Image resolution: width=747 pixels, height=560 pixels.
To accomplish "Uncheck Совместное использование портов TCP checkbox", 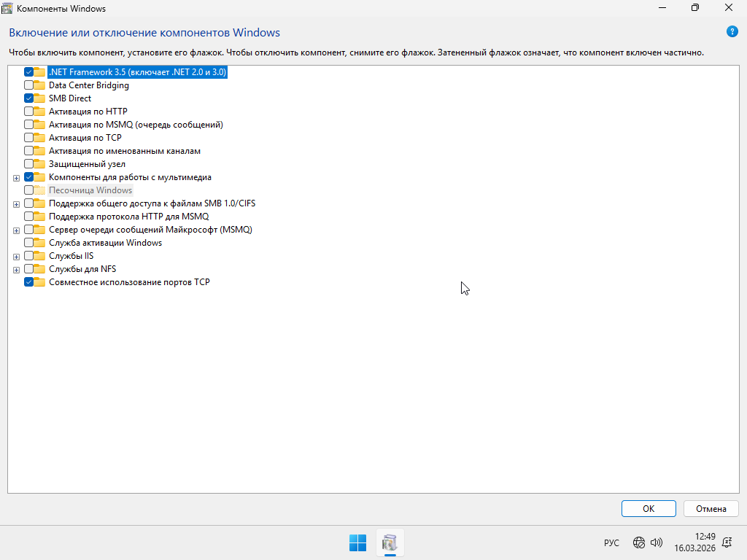I will 28,282.
